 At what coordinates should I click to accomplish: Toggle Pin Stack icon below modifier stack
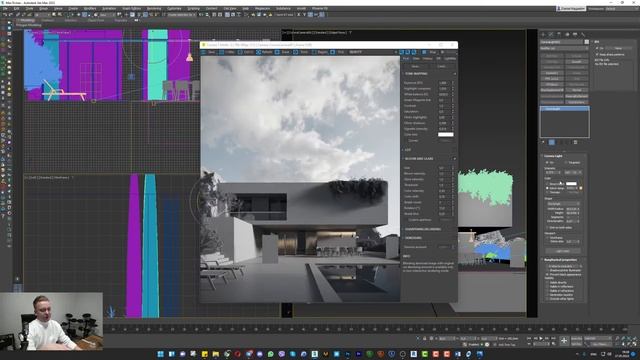[x=543, y=142]
